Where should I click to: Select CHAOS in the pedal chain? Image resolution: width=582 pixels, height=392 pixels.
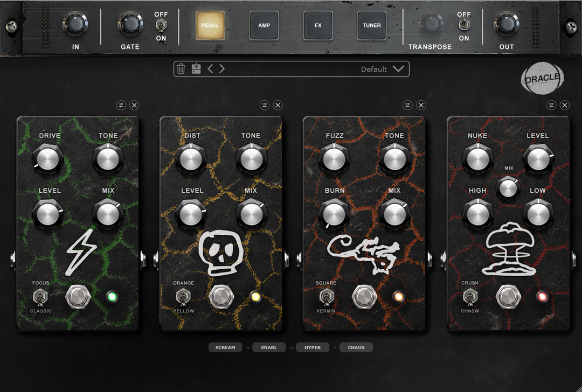(x=356, y=347)
